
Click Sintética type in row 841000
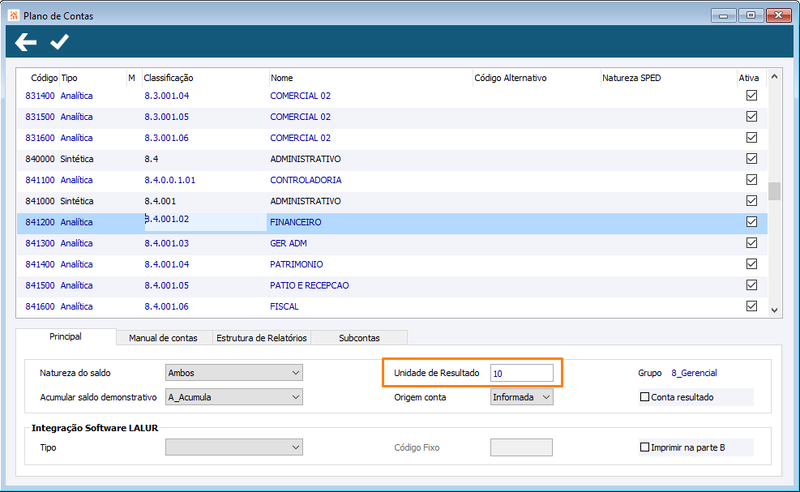point(77,201)
